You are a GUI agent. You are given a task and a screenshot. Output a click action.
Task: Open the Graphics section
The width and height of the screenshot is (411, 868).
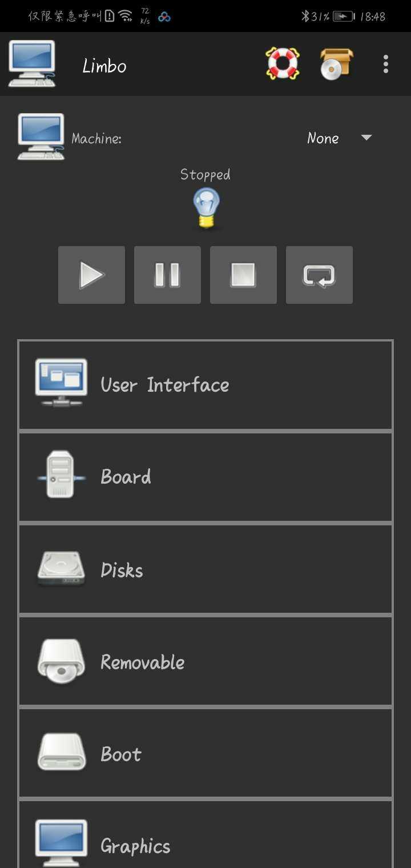click(205, 835)
